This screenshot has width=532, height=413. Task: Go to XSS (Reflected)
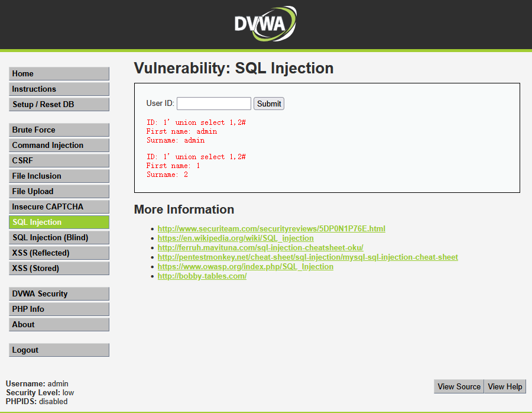click(59, 253)
